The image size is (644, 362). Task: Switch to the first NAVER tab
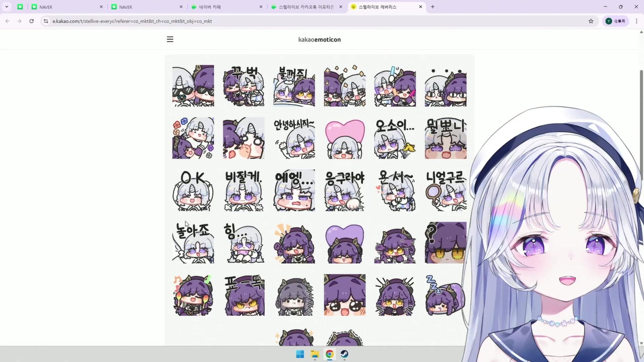point(67,7)
